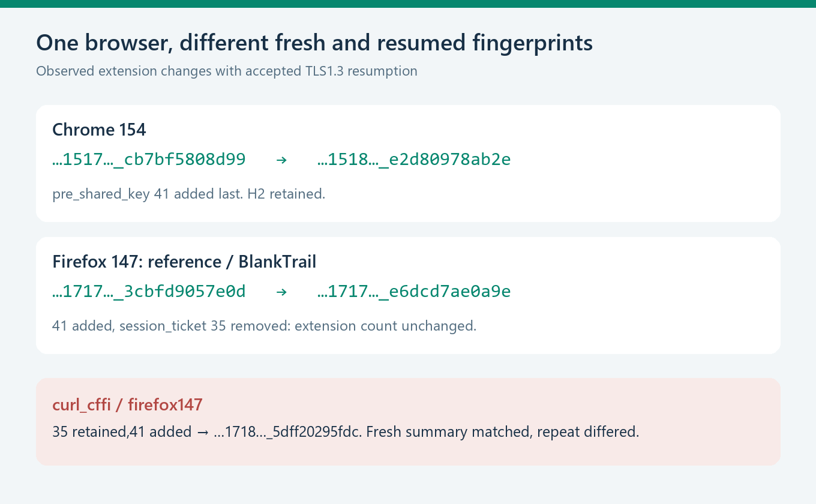The height and width of the screenshot is (504, 816).
Task: Click the arrow in the Chrome 154 row
Action: click(281, 160)
